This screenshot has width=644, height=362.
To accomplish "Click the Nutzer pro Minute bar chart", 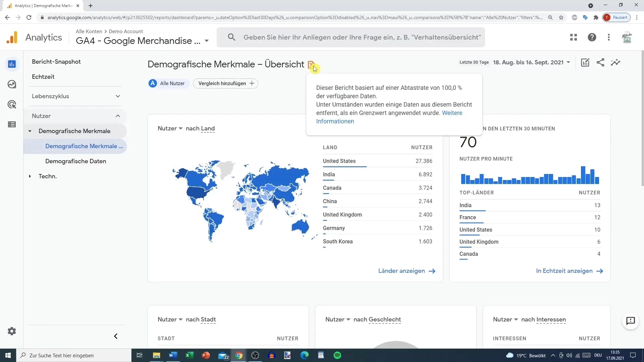I will click(530, 175).
